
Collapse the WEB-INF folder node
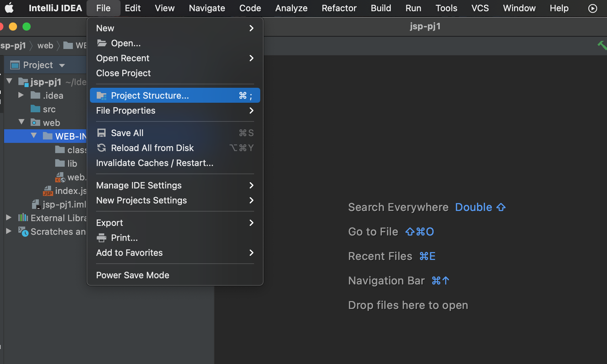[x=34, y=135]
